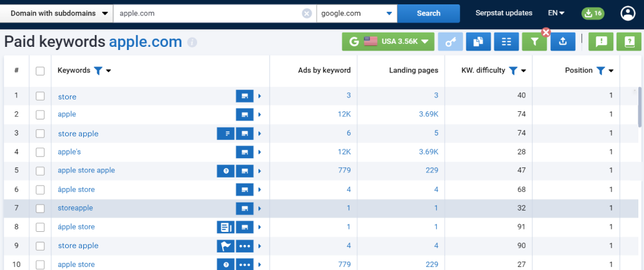
Task: Click the three dots icon in row 10
Action: pyautogui.click(x=245, y=264)
